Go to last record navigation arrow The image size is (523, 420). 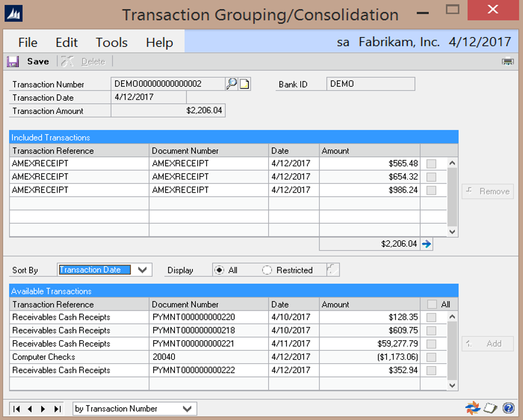[x=57, y=409]
